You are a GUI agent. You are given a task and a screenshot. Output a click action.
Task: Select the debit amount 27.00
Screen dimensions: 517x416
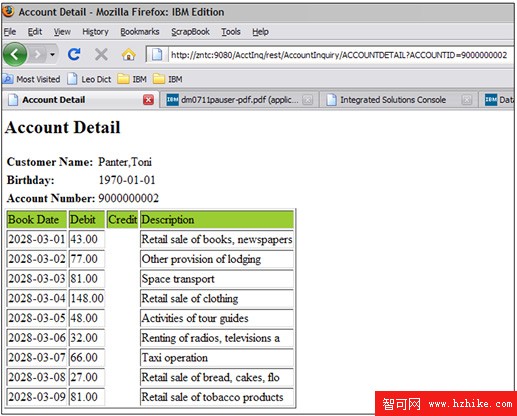click(x=87, y=377)
